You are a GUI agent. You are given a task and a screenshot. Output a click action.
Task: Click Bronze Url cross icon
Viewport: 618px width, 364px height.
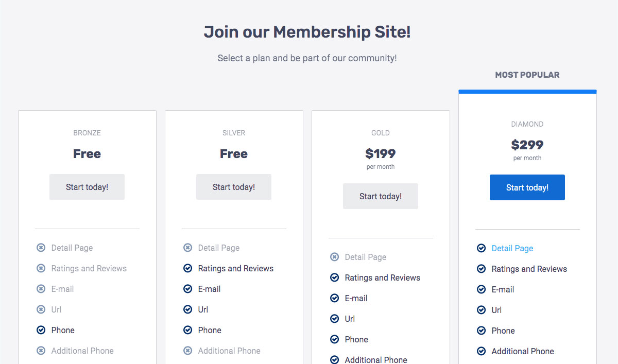pyautogui.click(x=41, y=309)
